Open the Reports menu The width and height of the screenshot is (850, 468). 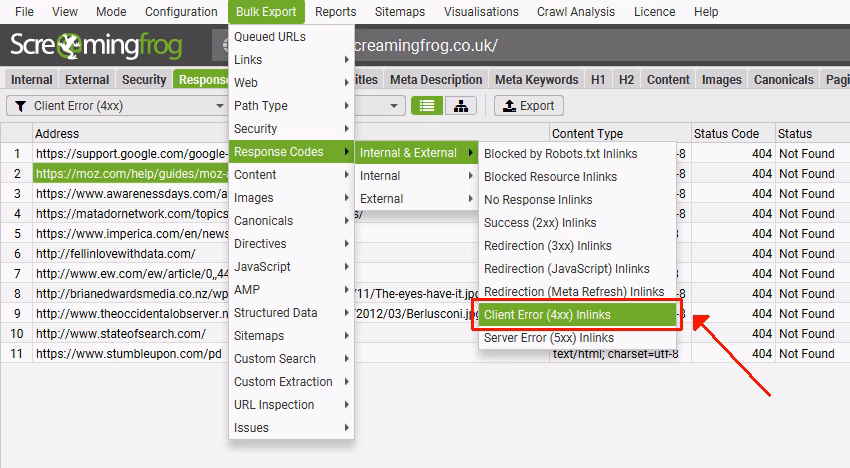click(335, 12)
